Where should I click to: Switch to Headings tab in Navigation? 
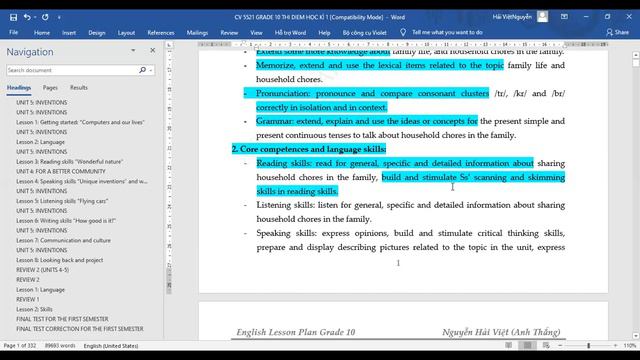pyautogui.click(x=19, y=88)
